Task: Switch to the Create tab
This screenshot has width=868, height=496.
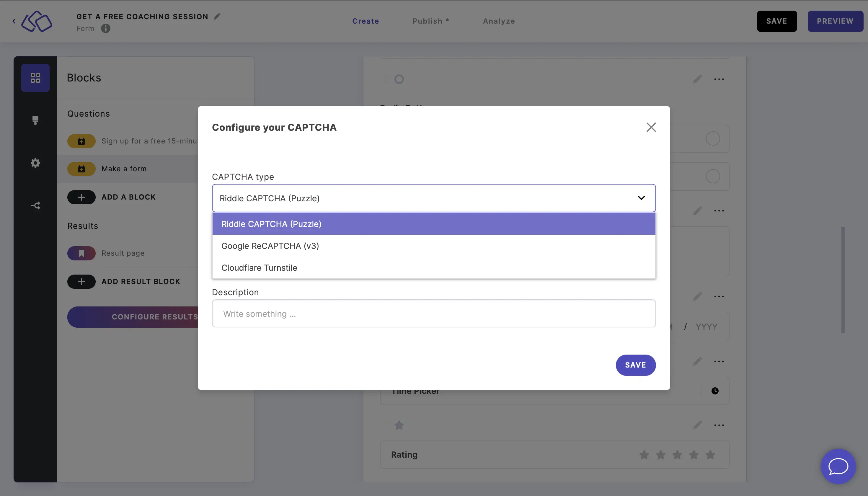Action: pyautogui.click(x=365, y=21)
